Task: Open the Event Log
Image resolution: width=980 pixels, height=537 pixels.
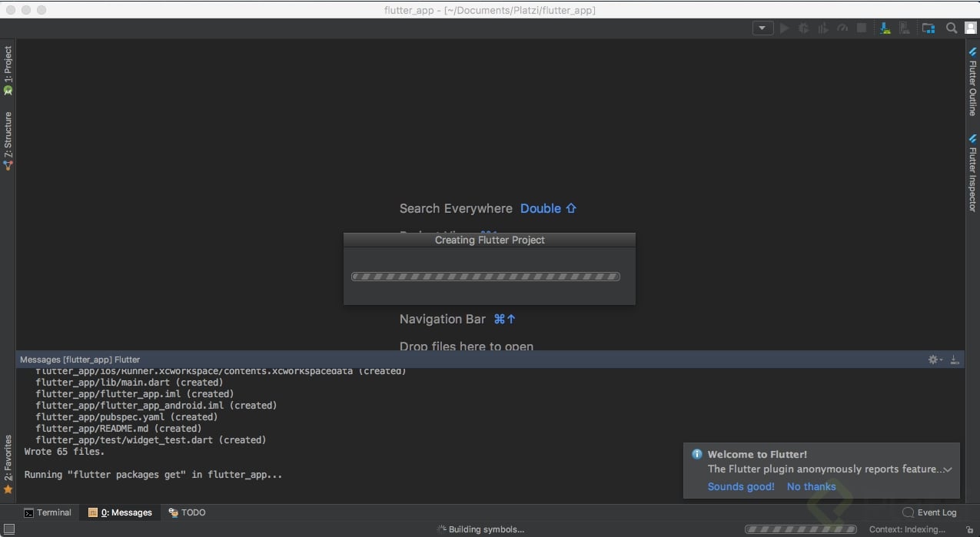Action: pos(935,512)
